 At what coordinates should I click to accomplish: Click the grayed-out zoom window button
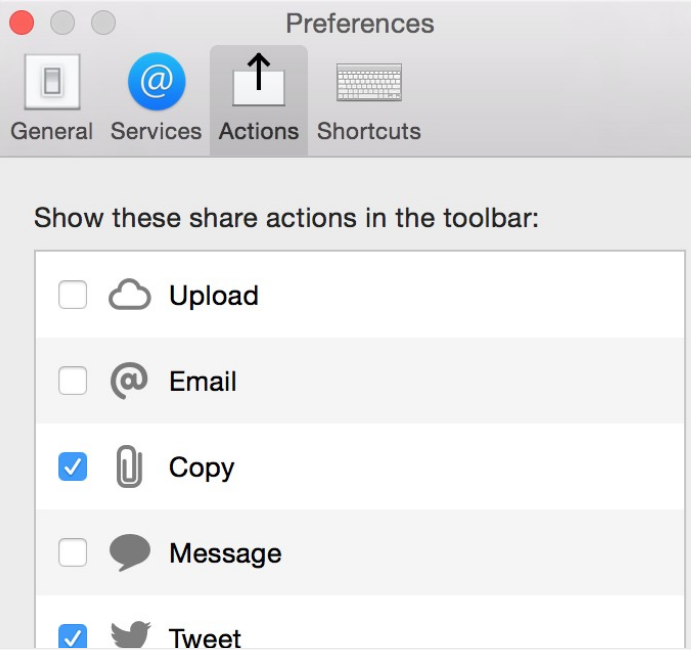(102, 22)
